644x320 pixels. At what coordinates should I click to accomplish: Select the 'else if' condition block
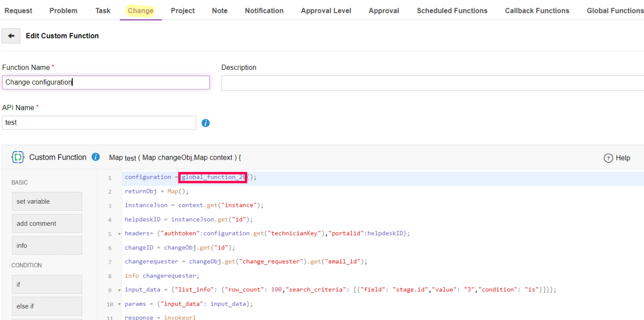coord(47,306)
